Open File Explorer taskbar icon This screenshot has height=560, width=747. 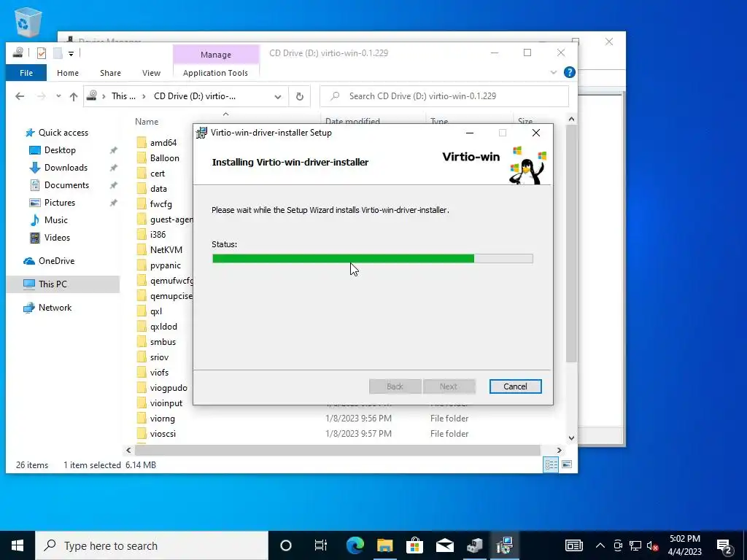tap(385, 545)
